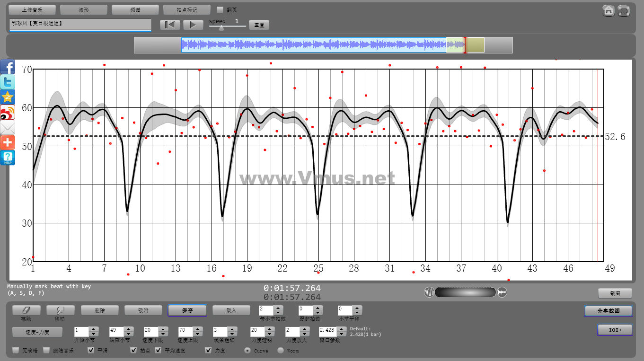Open the blue HELP question icon
This screenshot has width=644, height=361.
coord(8,158)
